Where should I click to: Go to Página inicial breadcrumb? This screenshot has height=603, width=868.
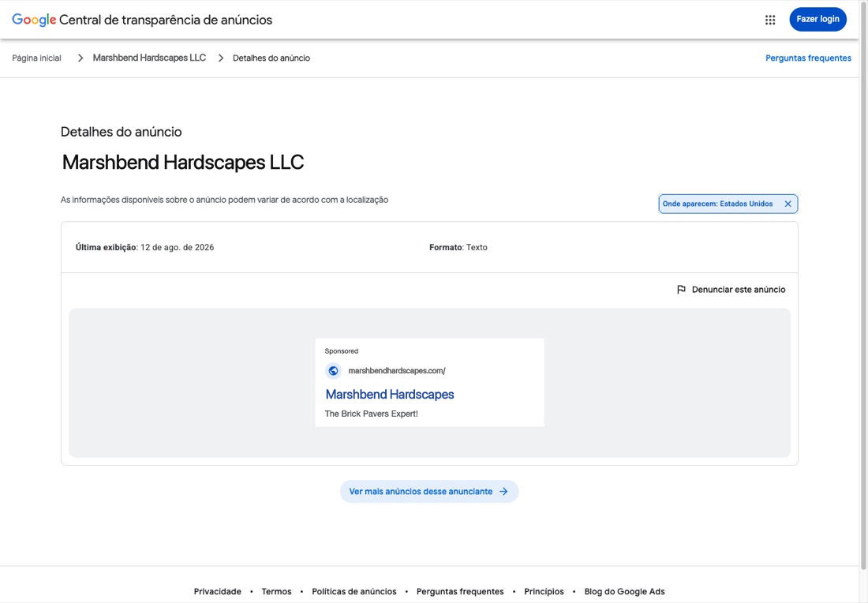click(x=36, y=58)
